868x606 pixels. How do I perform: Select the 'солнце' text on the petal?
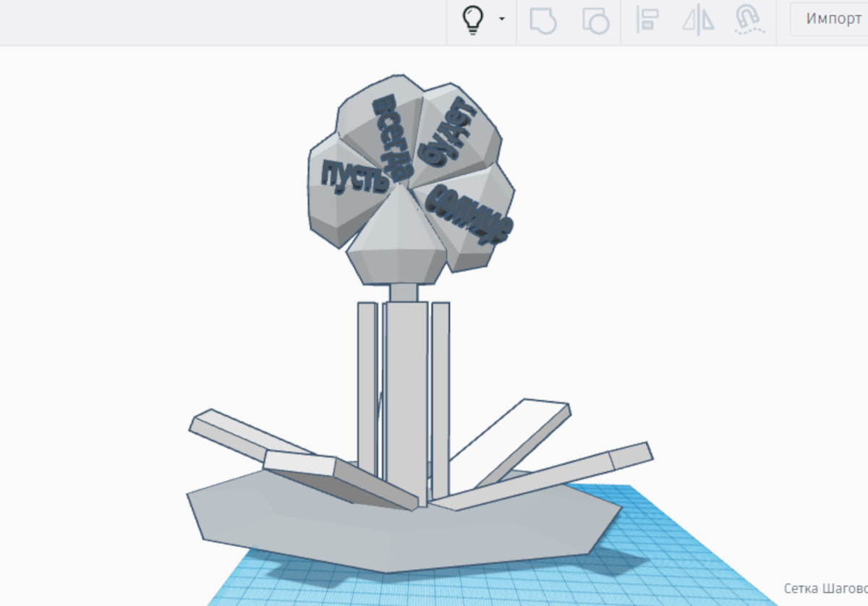pyautogui.click(x=471, y=215)
